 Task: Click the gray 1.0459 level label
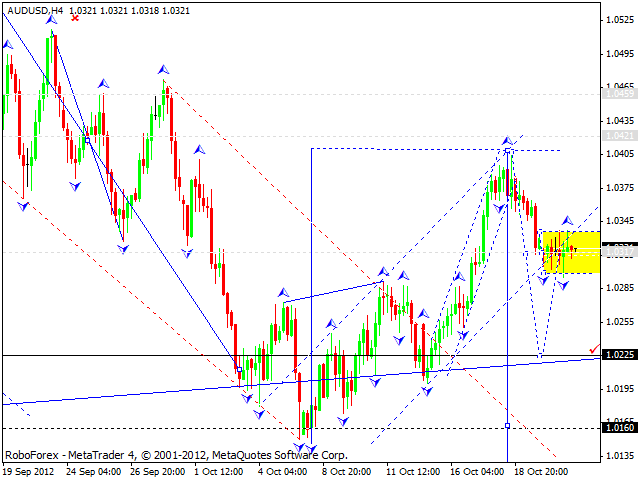(620, 93)
